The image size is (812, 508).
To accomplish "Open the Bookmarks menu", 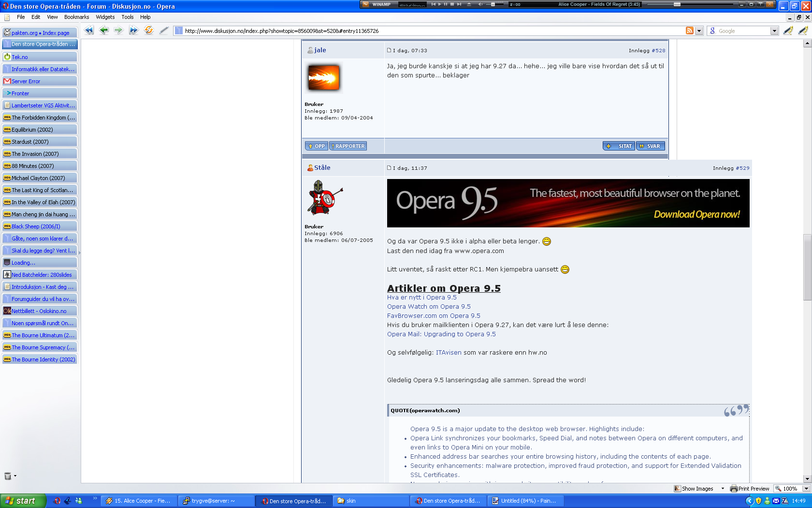I will [x=76, y=17].
